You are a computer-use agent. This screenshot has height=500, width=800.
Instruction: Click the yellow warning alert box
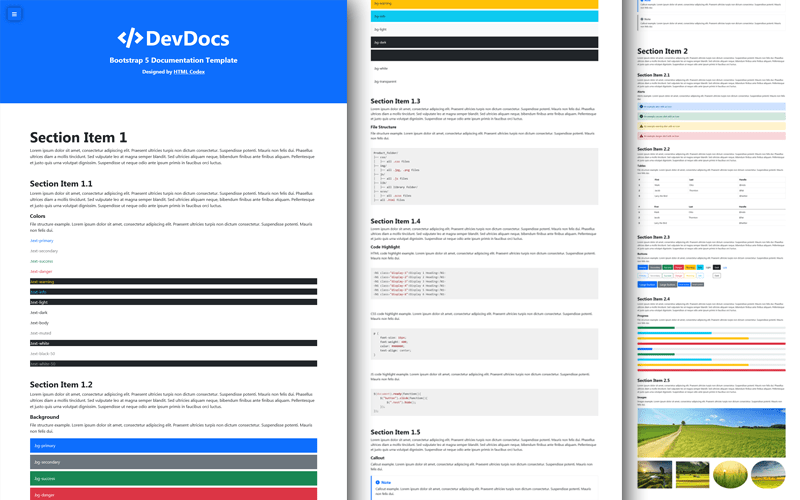click(711, 126)
